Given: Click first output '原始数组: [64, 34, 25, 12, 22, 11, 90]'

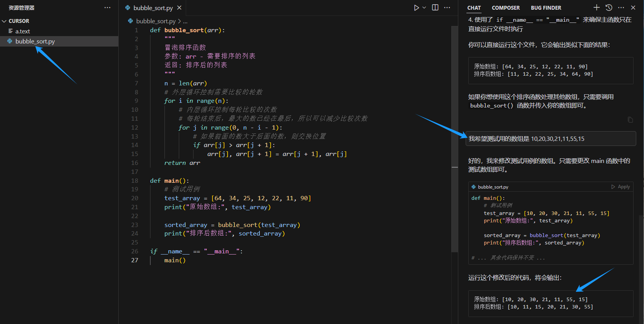Looking at the screenshot, I should coord(530,67).
